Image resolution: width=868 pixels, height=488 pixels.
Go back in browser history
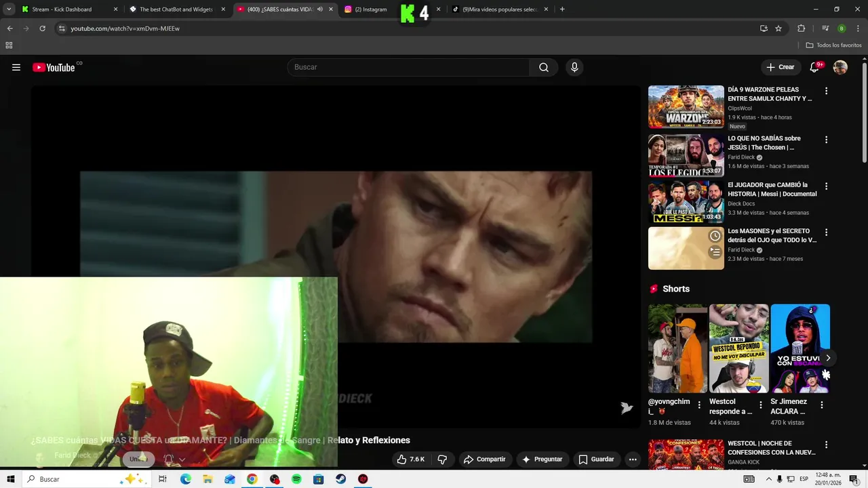tap(9, 28)
